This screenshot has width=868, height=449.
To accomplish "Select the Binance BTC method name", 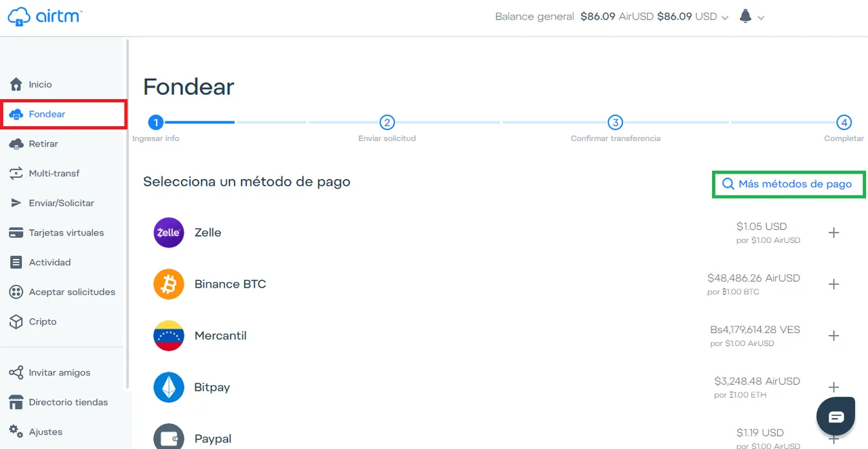I will pos(231,284).
